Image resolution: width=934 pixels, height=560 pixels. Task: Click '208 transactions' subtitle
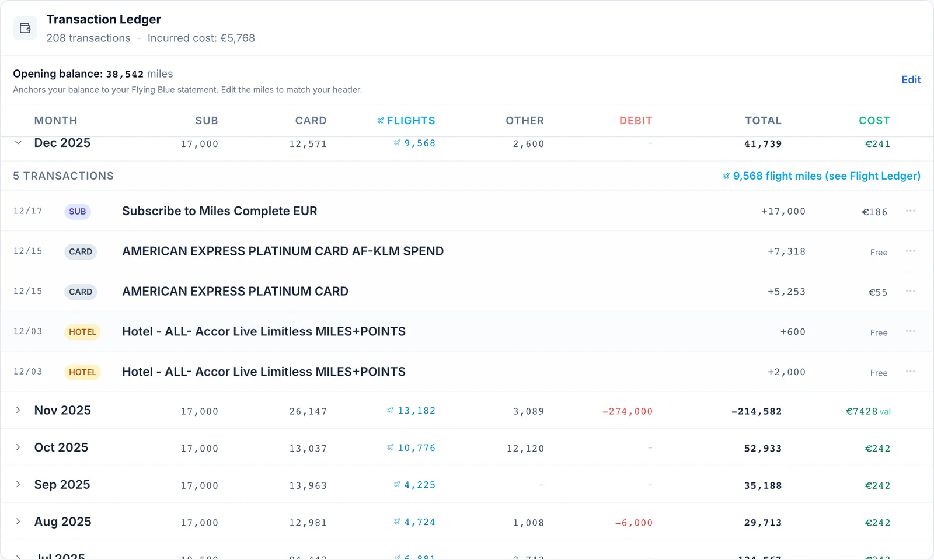click(x=89, y=38)
